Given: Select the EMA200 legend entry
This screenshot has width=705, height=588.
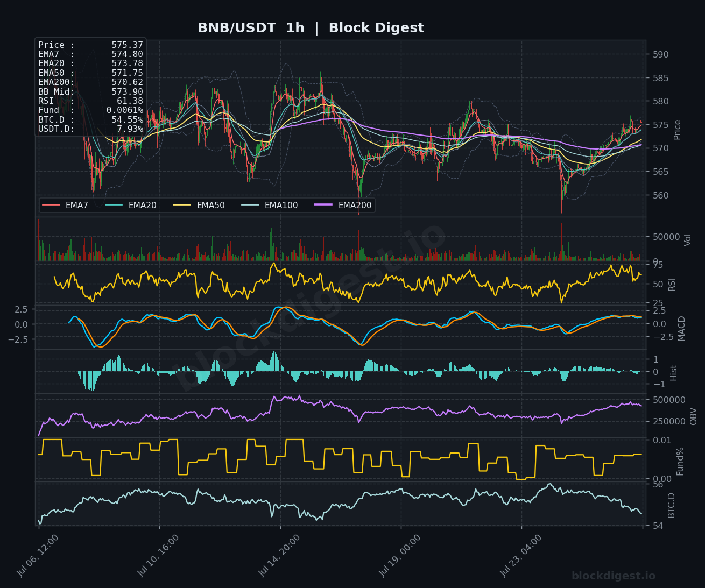Looking at the screenshot, I should (x=343, y=205).
